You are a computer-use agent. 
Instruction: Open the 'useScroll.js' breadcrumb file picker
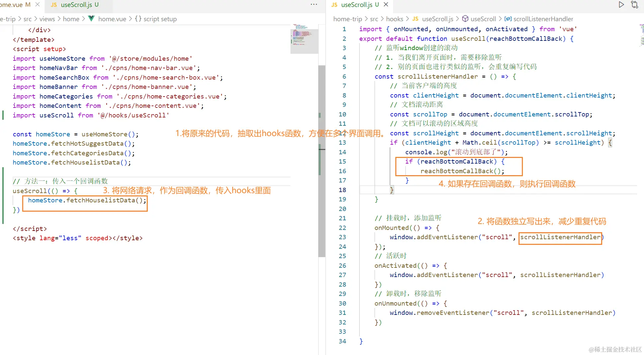[438, 19]
